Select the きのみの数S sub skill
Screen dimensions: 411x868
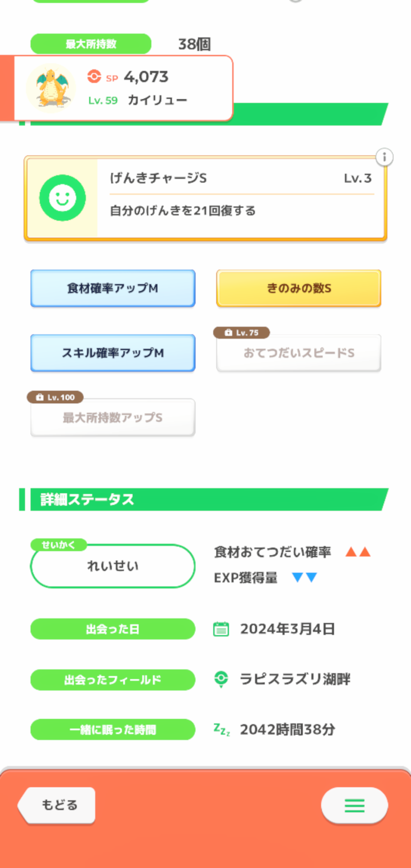tap(299, 288)
